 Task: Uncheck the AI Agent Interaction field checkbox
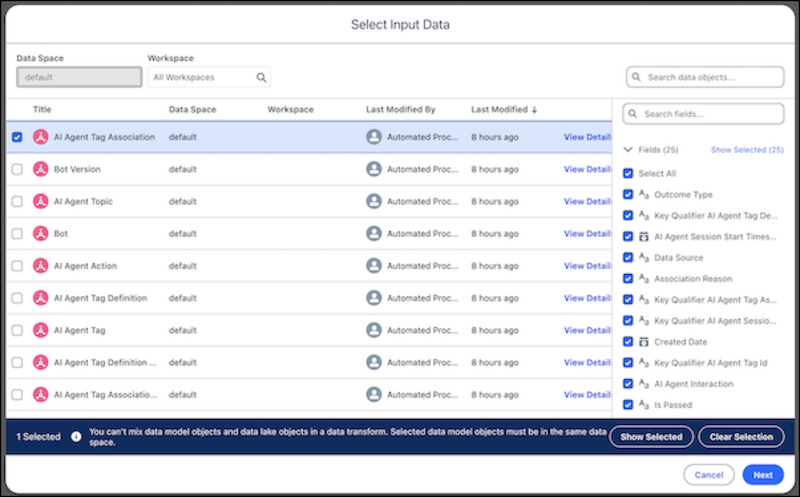628,384
